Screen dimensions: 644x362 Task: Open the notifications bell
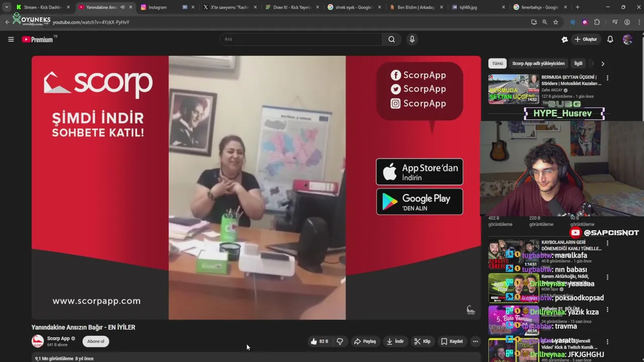[x=610, y=39]
